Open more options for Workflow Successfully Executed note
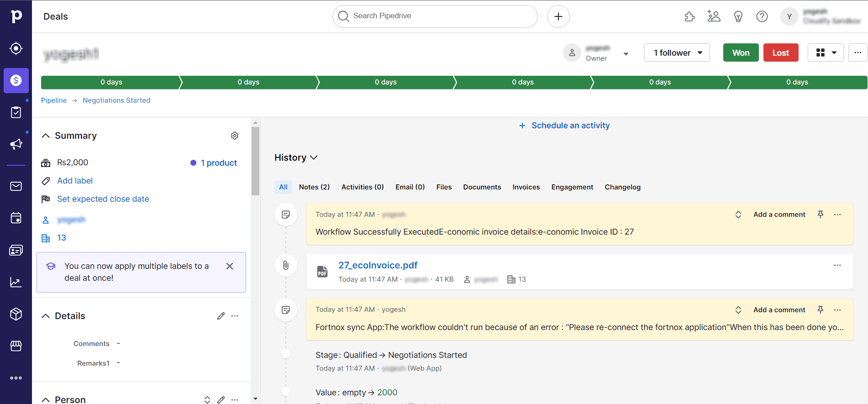The height and width of the screenshot is (404, 868). (x=837, y=215)
